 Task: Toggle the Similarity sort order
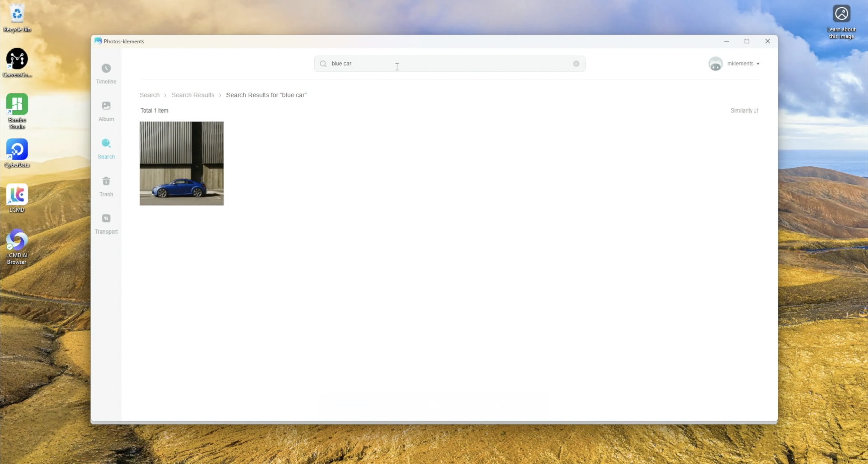pyautogui.click(x=744, y=110)
